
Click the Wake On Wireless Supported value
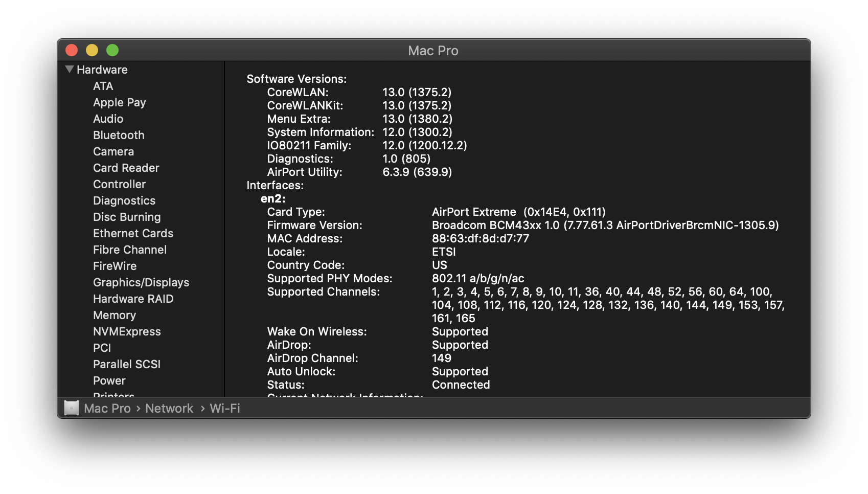click(460, 331)
